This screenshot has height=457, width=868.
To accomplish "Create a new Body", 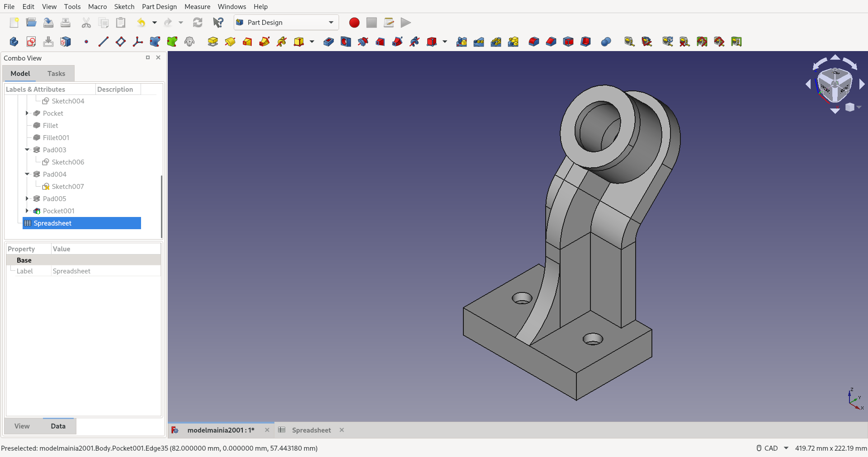I will coord(14,42).
